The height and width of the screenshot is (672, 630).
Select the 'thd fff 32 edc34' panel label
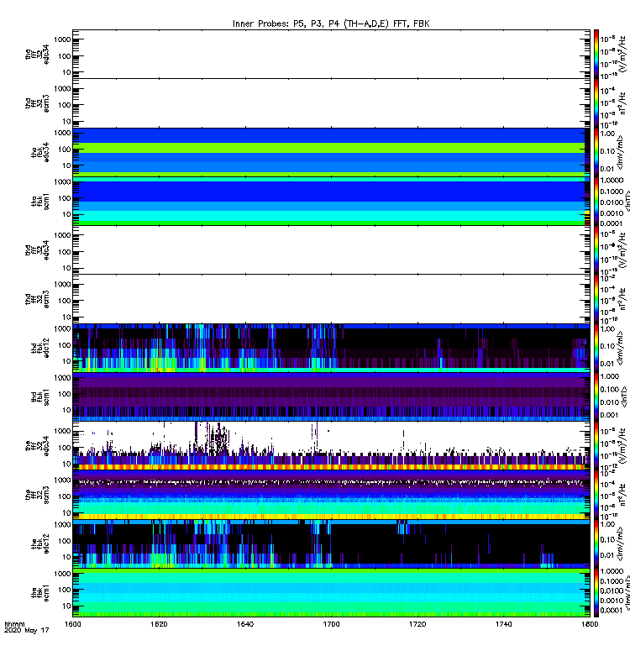coord(37,249)
